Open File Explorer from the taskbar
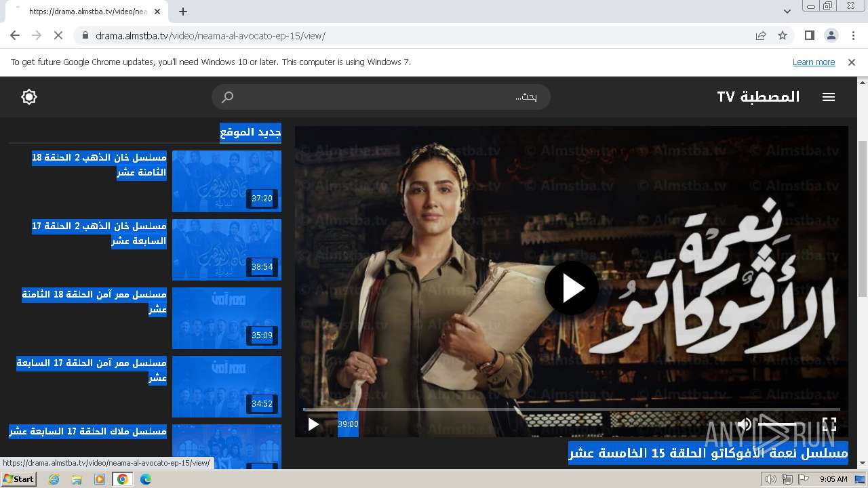868x488 pixels. (x=77, y=479)
